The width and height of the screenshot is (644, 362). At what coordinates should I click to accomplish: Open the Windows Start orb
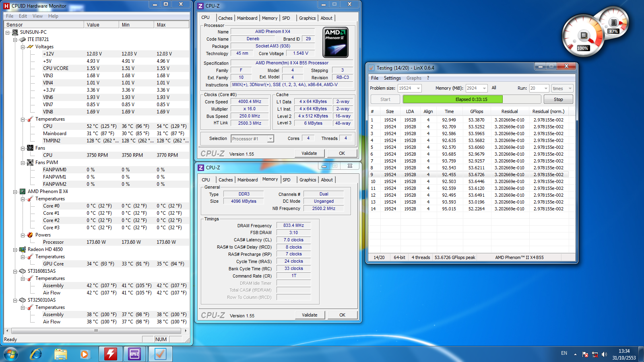click(x=11, y=354)
